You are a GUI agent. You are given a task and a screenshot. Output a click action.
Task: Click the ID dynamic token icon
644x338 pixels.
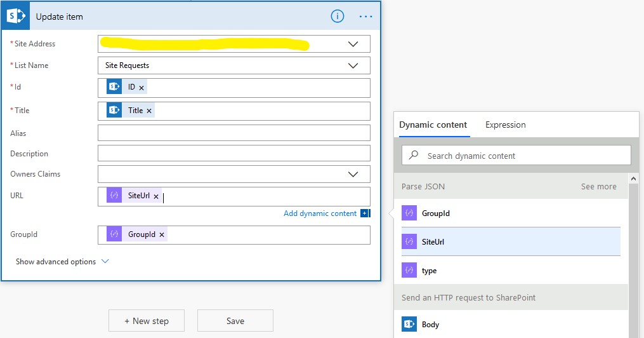click(x=114, y=87)
